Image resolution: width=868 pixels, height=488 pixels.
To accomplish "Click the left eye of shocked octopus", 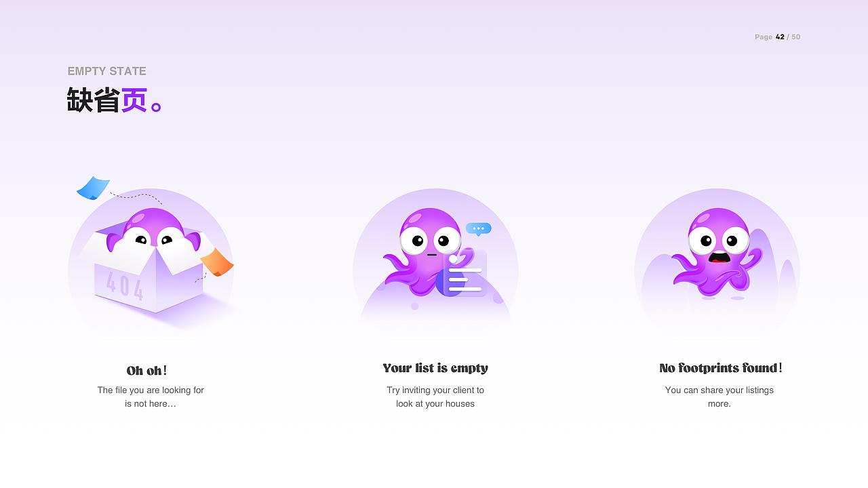I will [x=705, y=240].
